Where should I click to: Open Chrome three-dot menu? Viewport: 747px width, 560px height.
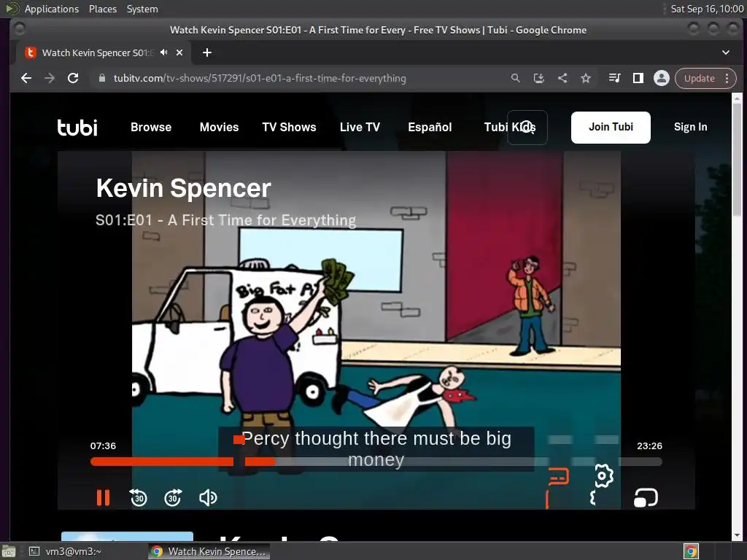click(727, 78)
